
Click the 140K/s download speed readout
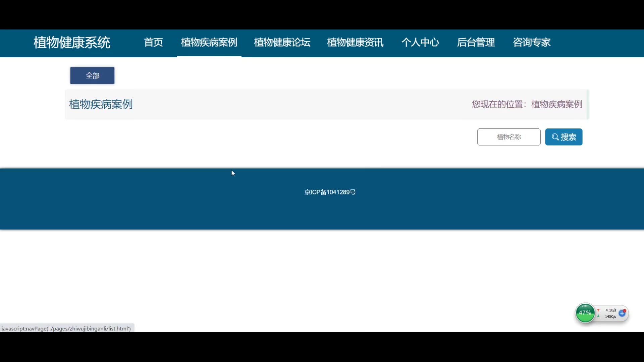pyautogui.click(x=610, y=317)
